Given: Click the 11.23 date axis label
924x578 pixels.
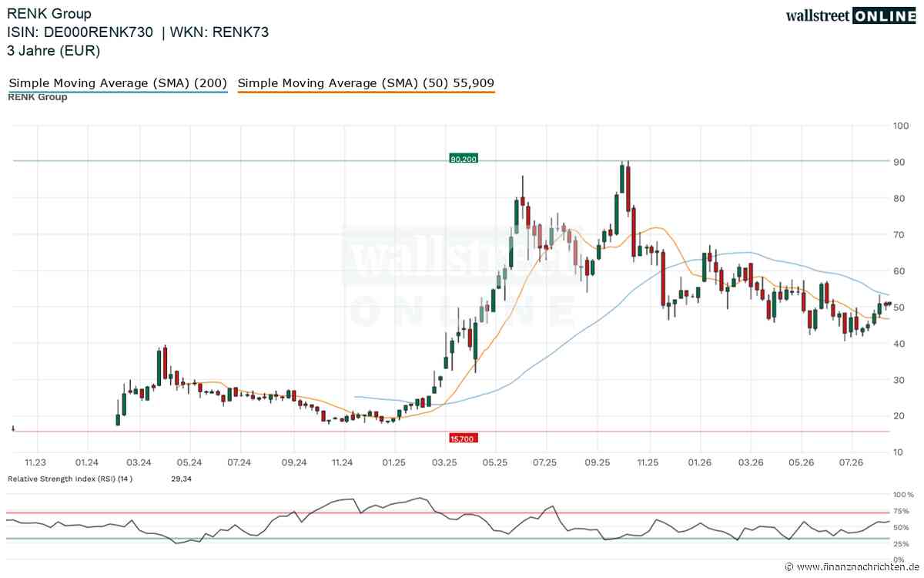Looking at the screenshot, I should [35, 462].
